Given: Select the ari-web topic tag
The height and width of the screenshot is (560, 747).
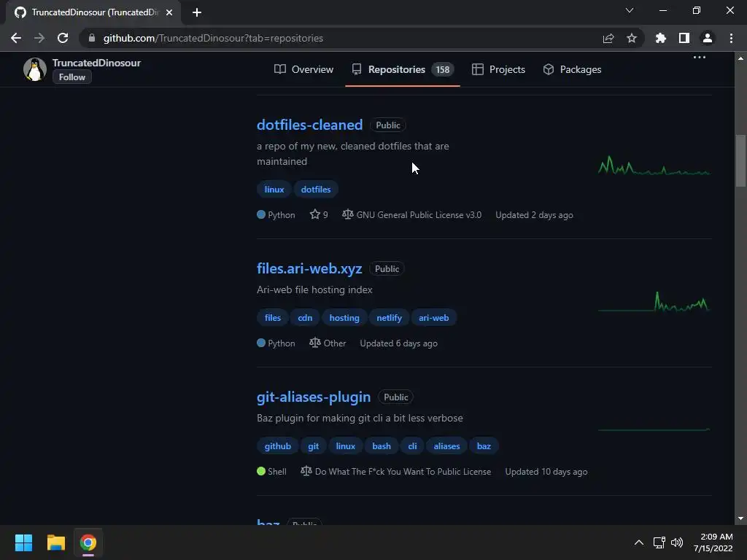Looking at the screenshot, I should (x=433, y=318).
